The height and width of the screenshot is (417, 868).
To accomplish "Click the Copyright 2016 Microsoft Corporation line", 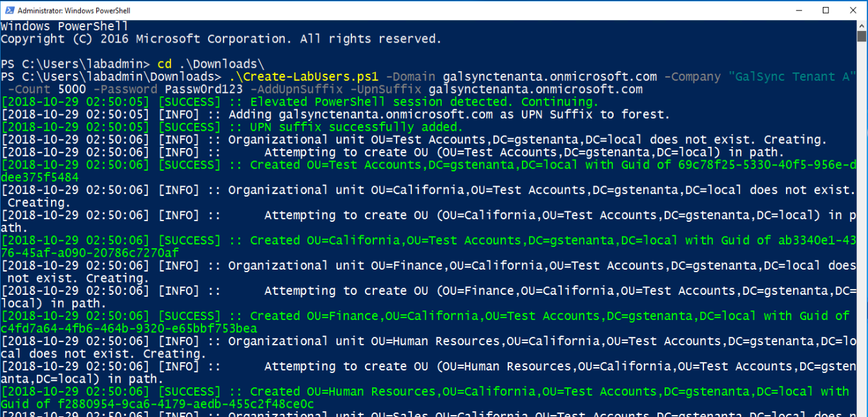I will (221, 39).
